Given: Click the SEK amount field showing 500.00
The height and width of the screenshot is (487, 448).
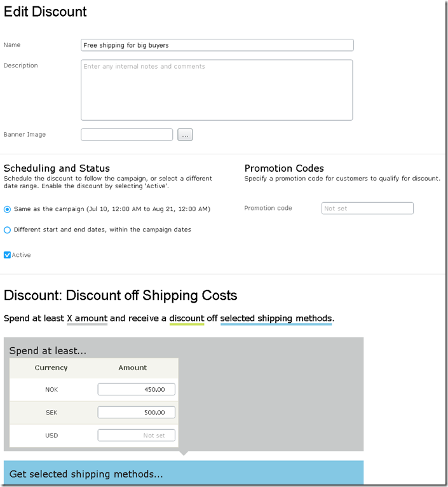Looking at the screenshot, I should (136, 413).
